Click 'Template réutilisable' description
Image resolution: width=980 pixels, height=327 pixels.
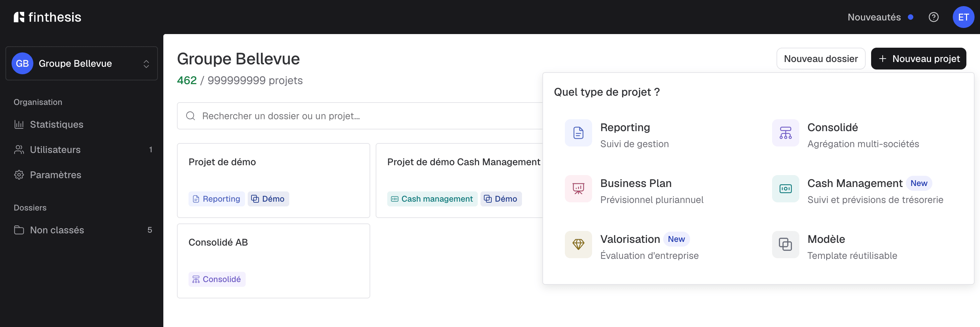click(852, 255)
